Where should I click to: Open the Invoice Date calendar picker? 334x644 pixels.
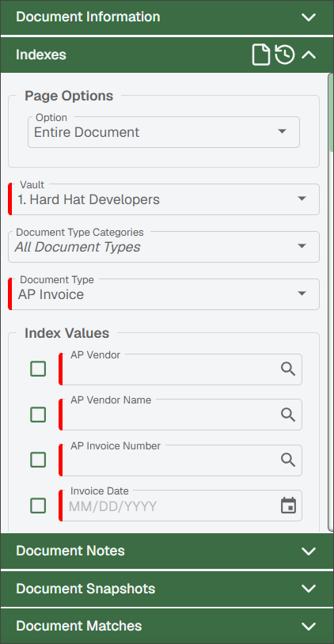[288, 506]
